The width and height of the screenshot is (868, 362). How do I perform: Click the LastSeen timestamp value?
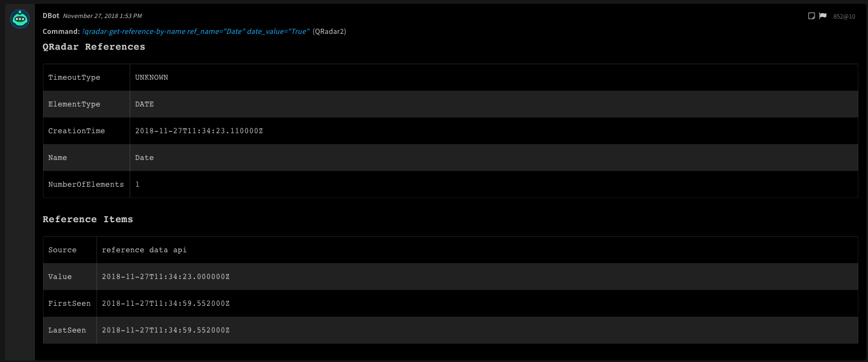pos(165,330)
